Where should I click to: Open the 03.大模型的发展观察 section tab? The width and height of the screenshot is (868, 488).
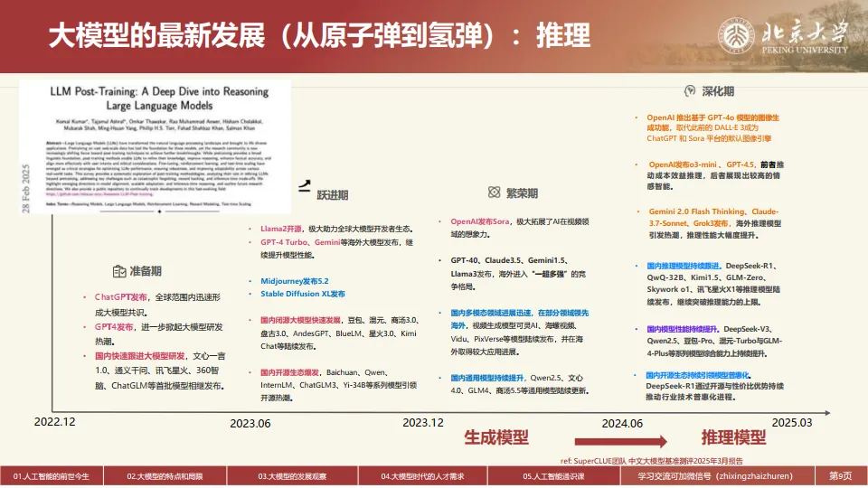[x=292, y=476]
